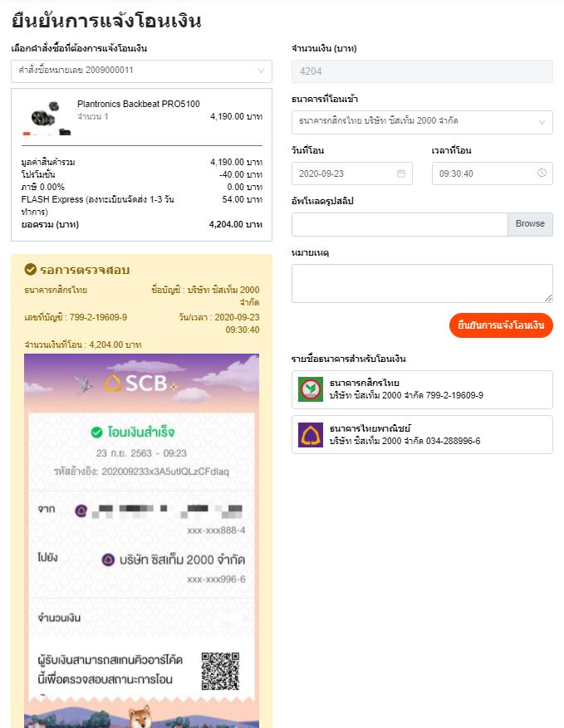Click the amount field showing 4204

click(x=422, y=71)
